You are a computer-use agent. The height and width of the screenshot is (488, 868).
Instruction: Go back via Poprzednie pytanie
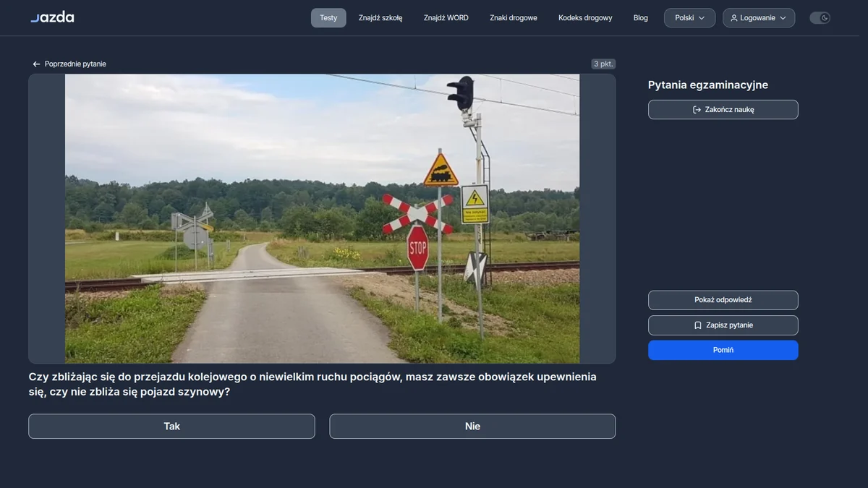coord(69,64)
